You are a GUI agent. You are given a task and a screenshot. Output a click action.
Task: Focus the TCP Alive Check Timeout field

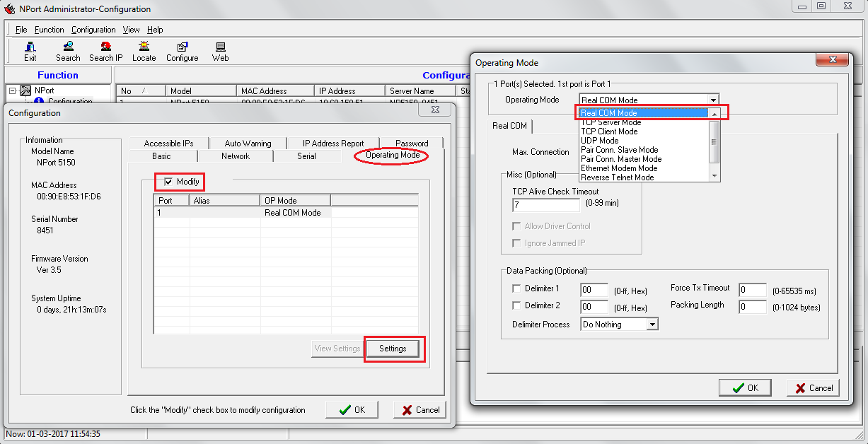click(x=546, y=204)
